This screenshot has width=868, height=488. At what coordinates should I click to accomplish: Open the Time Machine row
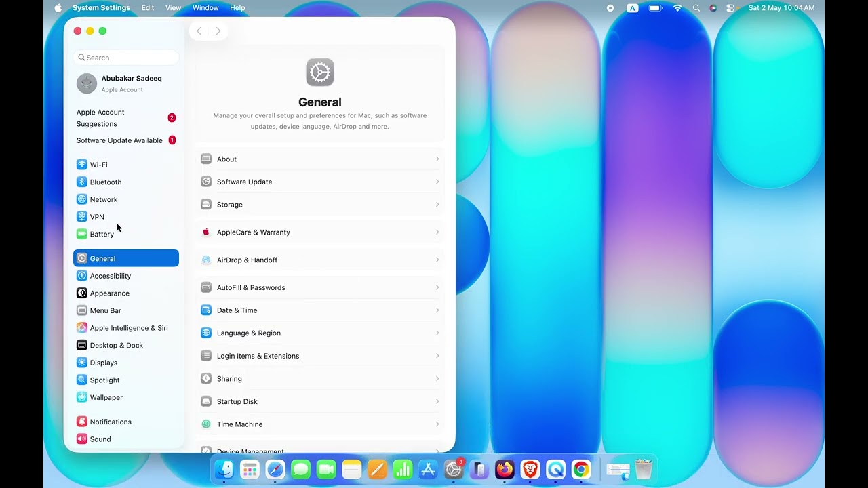[320, 424]
